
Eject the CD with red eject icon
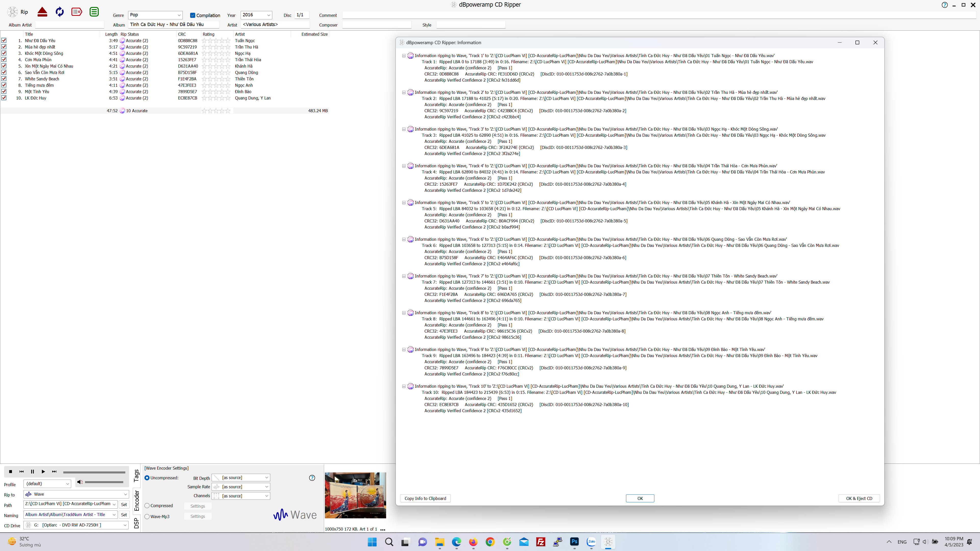pos(42,12)
